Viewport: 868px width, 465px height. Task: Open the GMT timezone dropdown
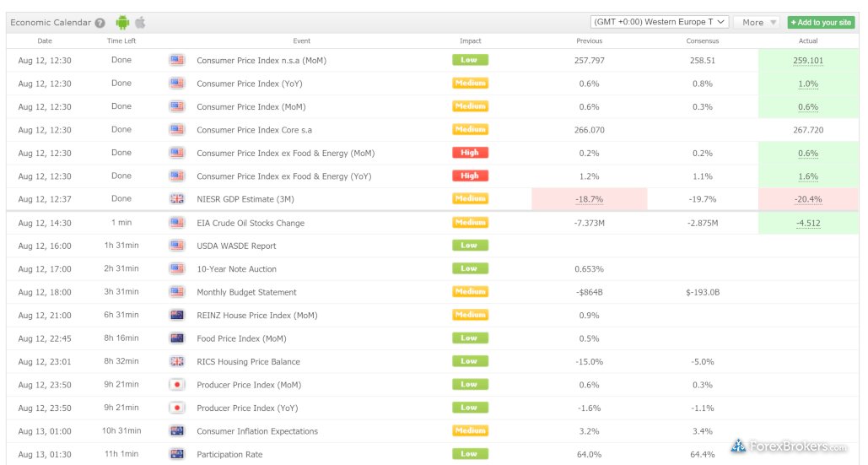(660, 23)
